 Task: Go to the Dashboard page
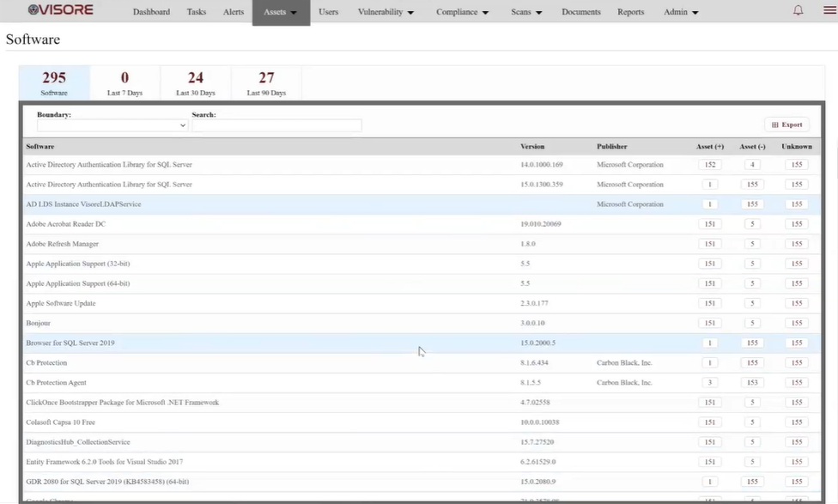tap(151, 13)
